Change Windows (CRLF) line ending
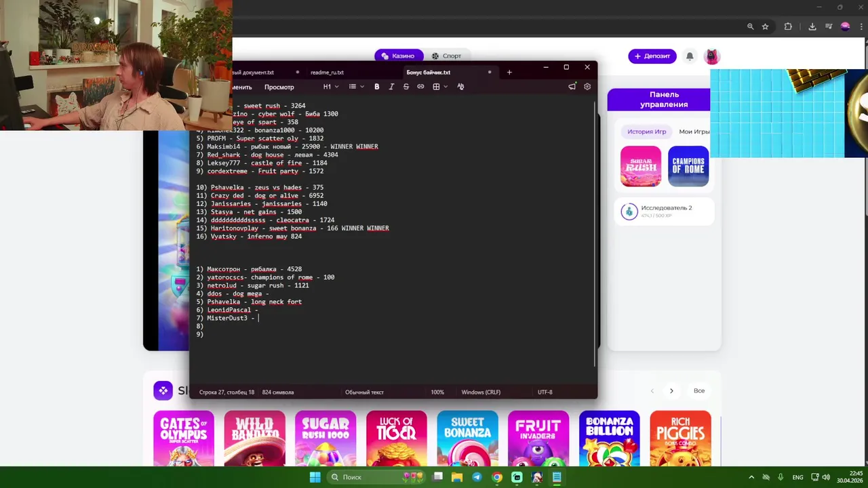 click(x=481, y=392)
